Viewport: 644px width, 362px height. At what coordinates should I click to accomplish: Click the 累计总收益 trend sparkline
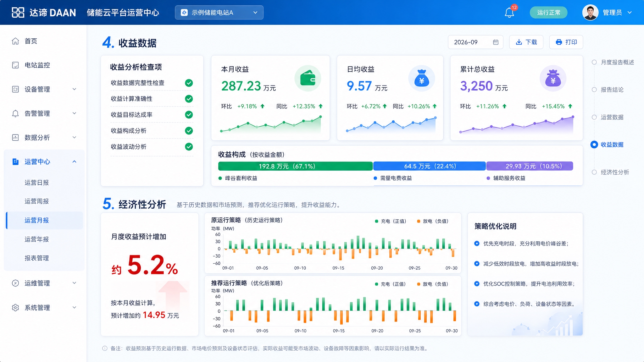point(516,124)
